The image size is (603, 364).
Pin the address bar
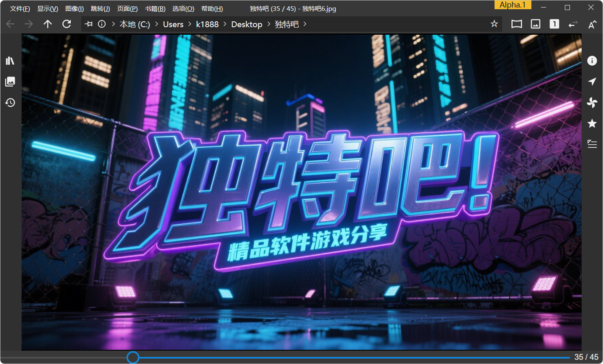click(89, 24)
